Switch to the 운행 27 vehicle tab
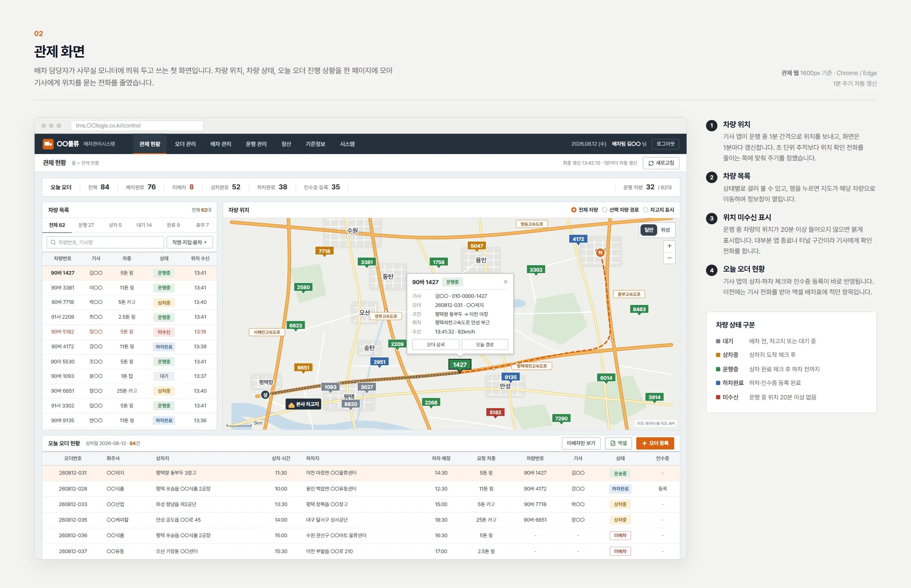 tap(86, 225)
